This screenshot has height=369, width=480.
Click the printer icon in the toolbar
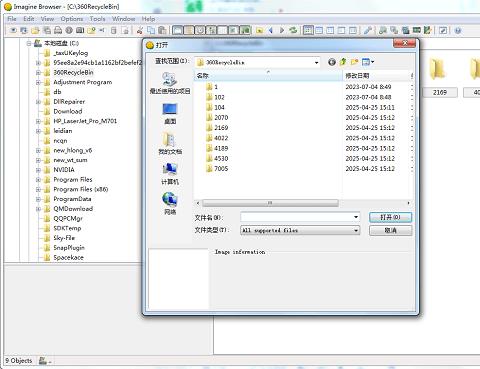[x=58, y=31]
